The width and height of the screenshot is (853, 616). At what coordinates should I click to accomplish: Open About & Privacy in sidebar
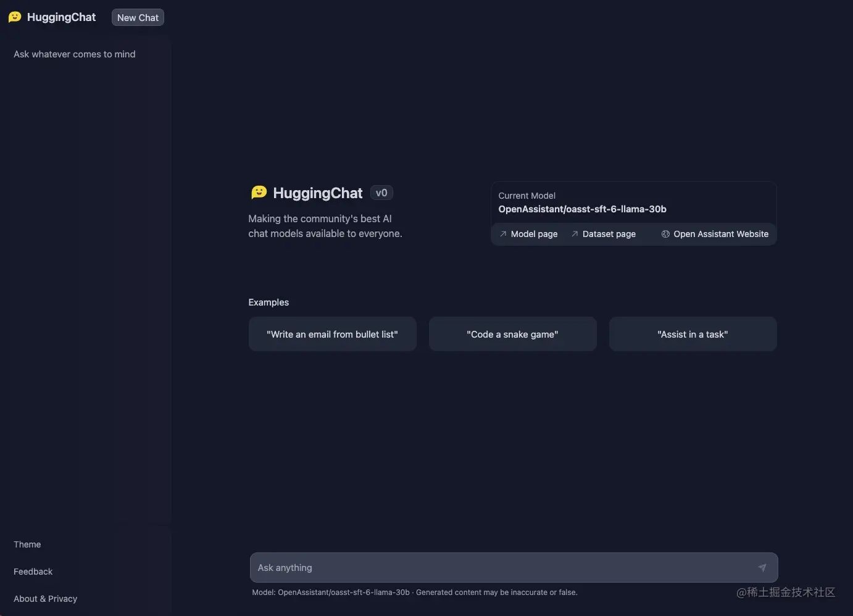click(45, 599)
